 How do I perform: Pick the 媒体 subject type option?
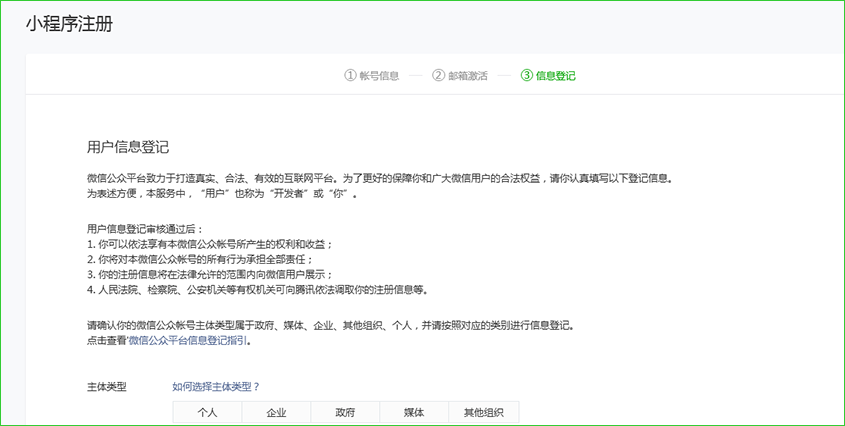414,412
